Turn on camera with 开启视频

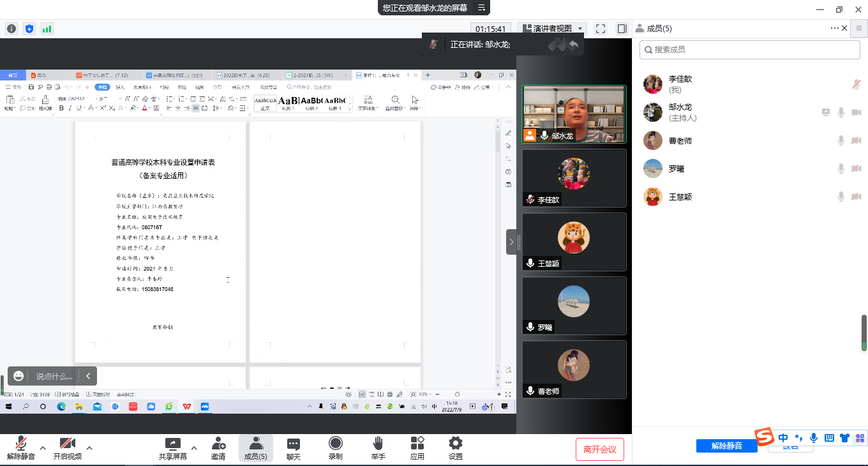(67, 447)
